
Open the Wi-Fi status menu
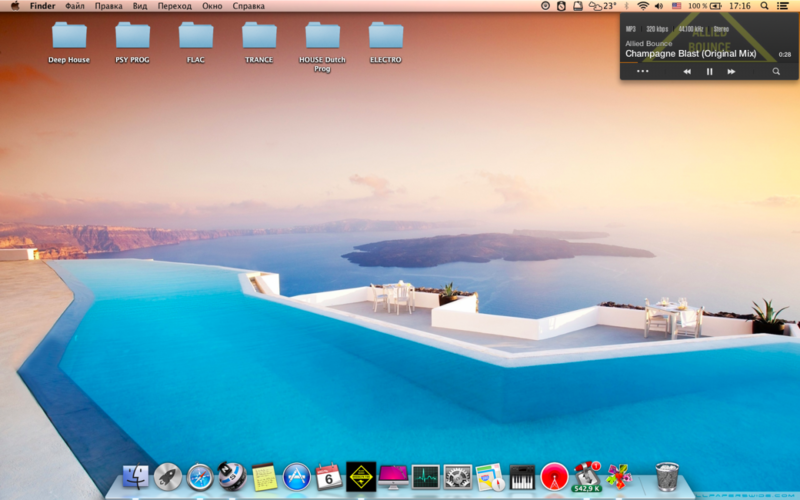click(642, 6)
